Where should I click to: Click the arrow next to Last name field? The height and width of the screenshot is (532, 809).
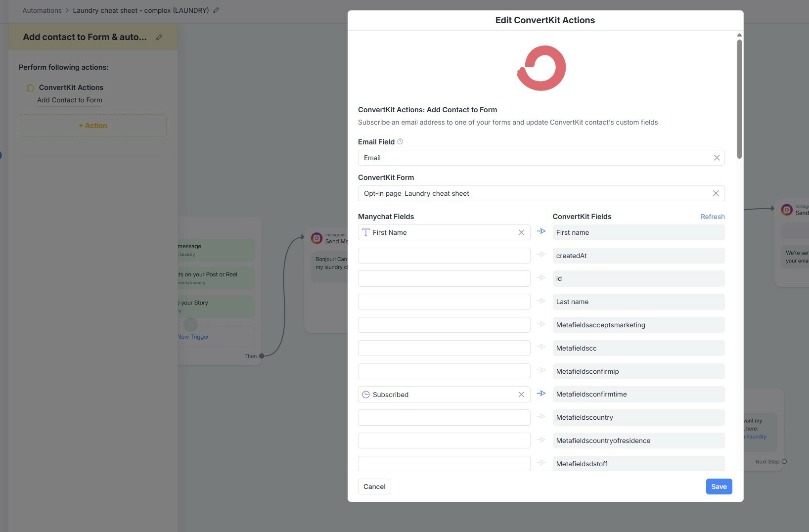coord(541,301)
